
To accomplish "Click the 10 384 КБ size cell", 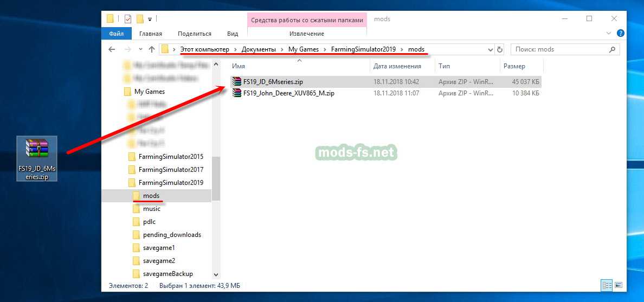I will point(526,93).
